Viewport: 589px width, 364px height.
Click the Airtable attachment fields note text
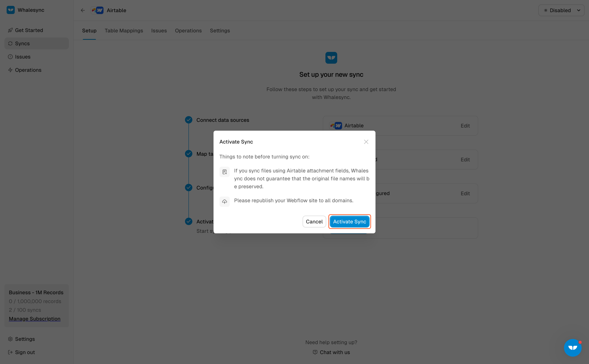[302, 179]
